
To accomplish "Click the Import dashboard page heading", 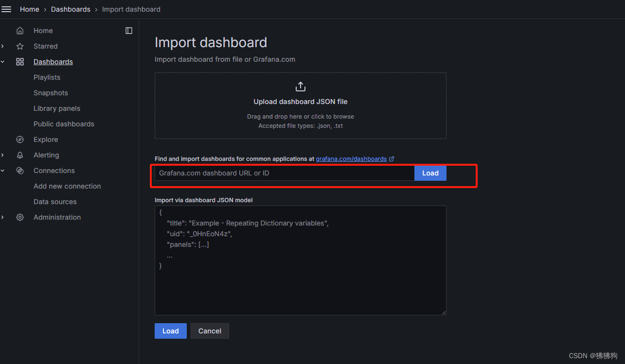I will 211,42.
